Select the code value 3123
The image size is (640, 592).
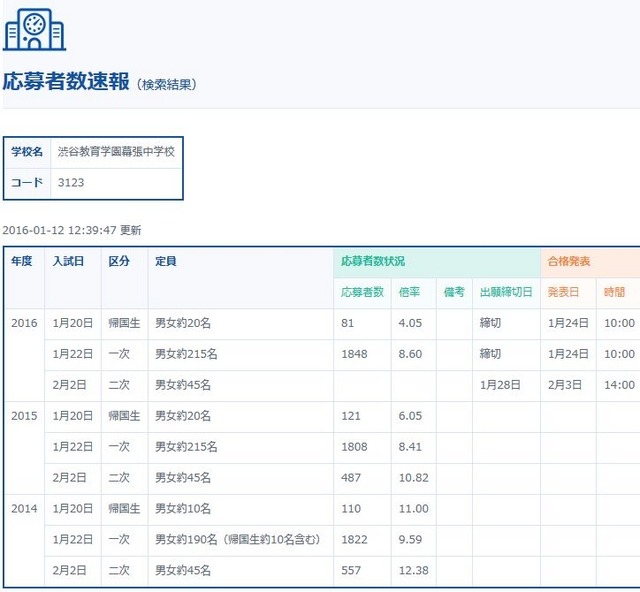click(x=71, y=182)
